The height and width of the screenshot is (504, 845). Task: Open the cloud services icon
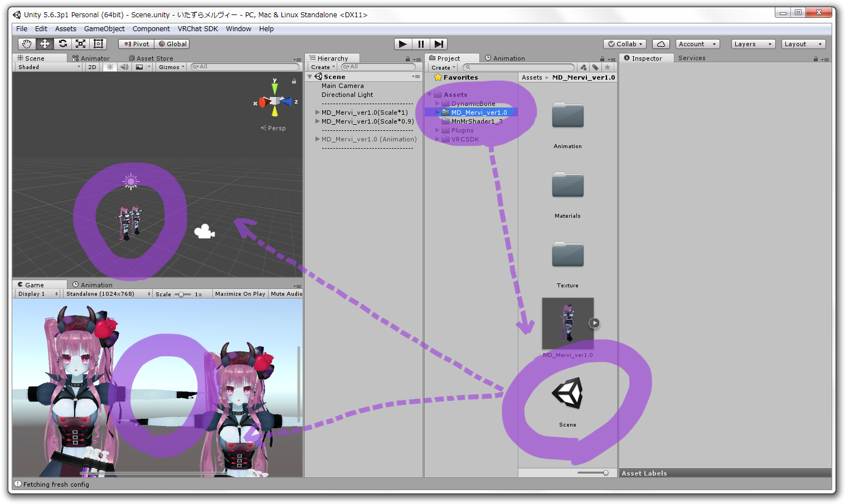(x=661, y=44)
